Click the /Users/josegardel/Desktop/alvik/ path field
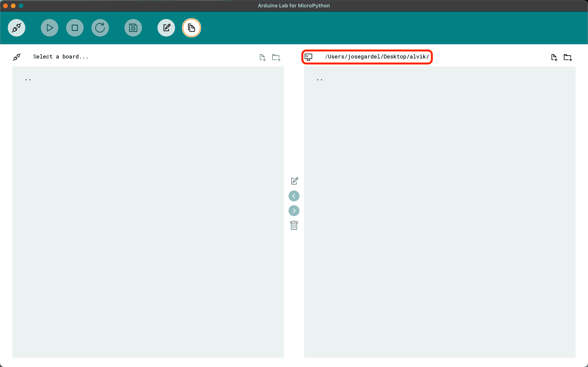 [377, 57]
